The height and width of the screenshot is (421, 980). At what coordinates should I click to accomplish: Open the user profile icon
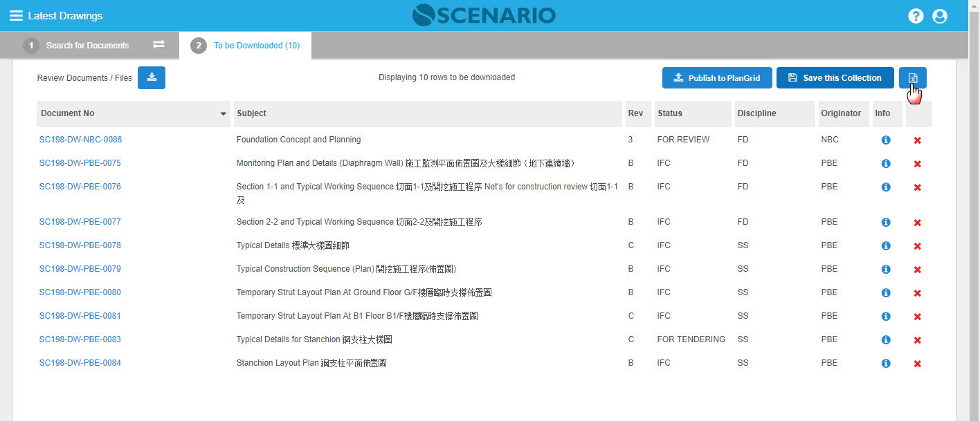click(x=939, y=16)
